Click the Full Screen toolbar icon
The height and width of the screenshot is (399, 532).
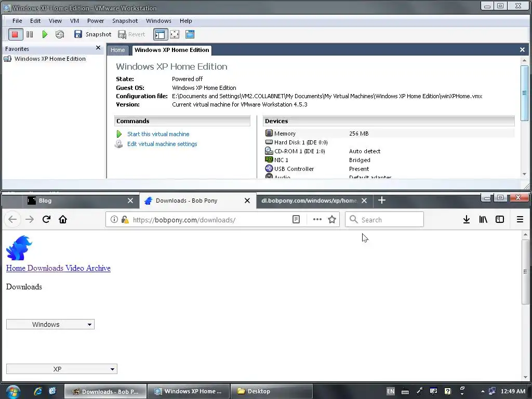click(175, 34)
